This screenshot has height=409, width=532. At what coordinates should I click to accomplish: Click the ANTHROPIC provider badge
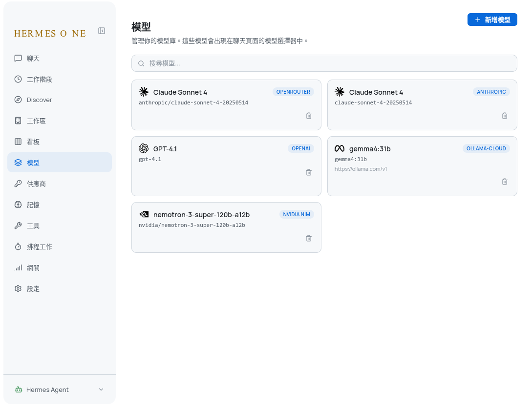491,92
